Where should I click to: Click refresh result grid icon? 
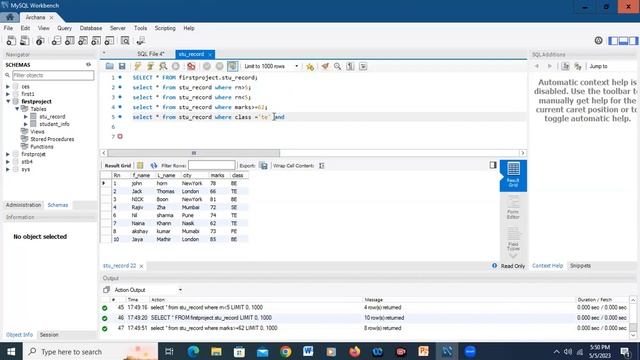(x=153, y=165)
